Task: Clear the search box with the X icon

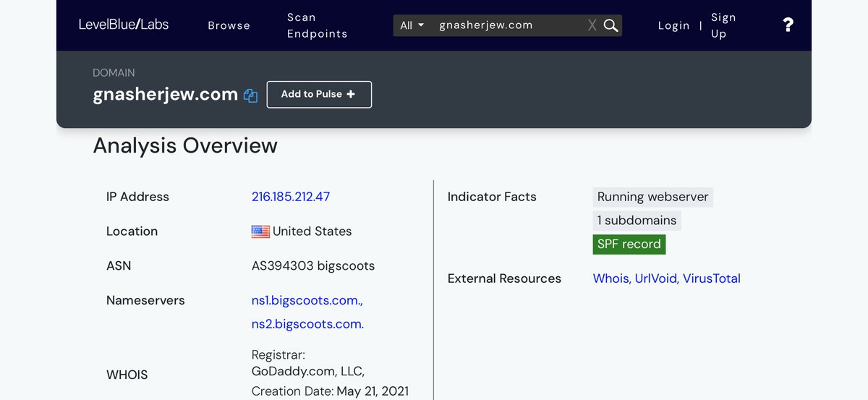Action: coord(592,25)
